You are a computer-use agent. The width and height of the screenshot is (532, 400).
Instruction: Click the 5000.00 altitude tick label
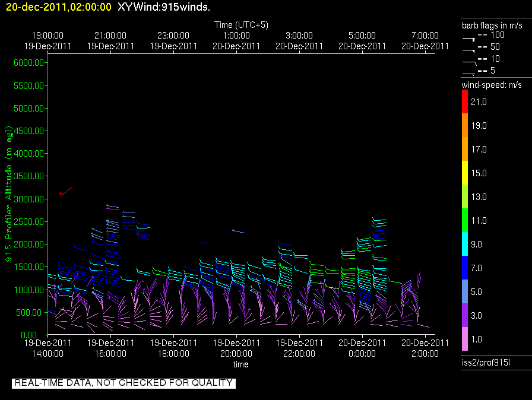[28, 109]
